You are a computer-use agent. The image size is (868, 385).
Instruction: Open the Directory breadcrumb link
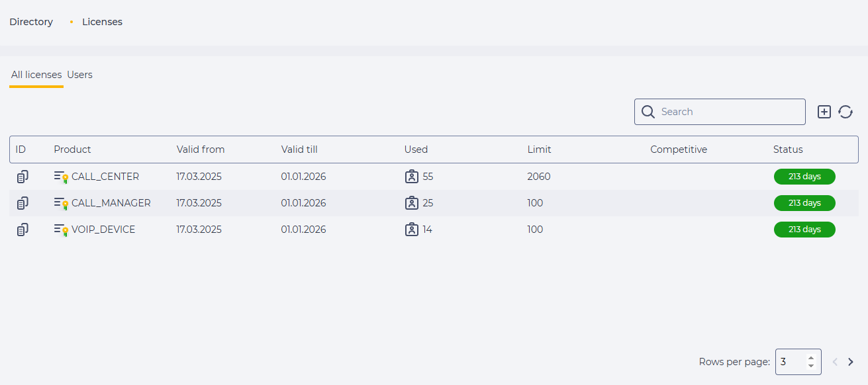coord(31,22)
